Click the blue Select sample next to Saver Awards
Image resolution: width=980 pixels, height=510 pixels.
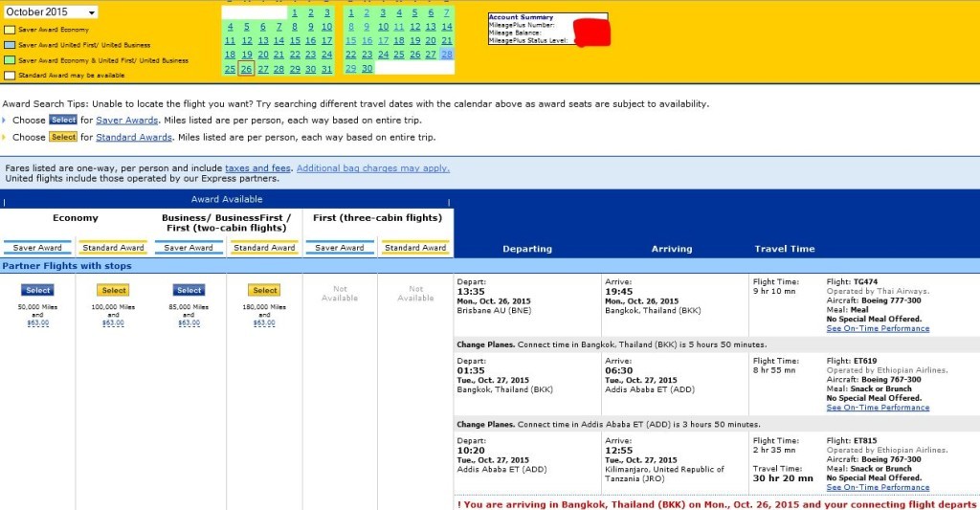coord(63,120)
